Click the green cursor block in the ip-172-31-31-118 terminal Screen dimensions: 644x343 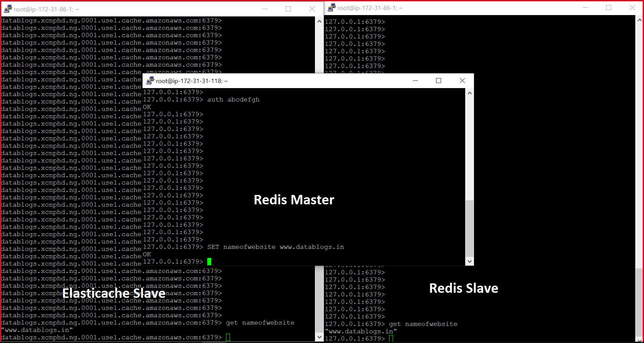point(209,262)
